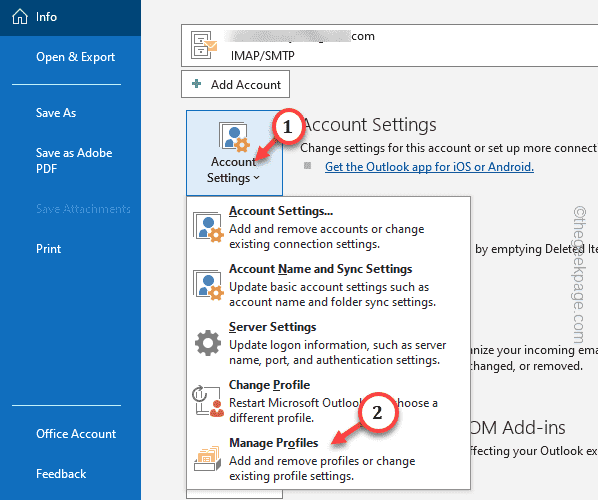Choose Account Settings... from the dropdown menu

click(x=328, y=227)
